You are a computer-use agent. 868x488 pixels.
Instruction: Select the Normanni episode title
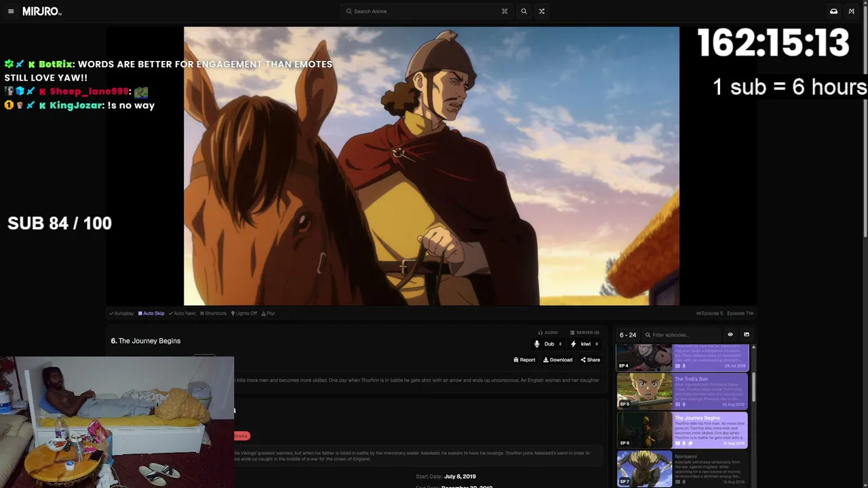pos(686,457)
